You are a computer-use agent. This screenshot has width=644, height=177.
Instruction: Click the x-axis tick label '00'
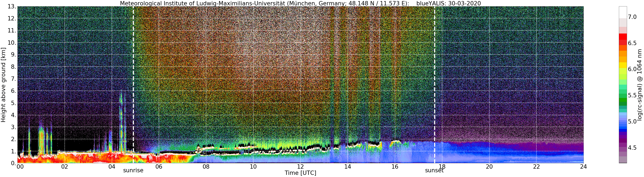pos(20,166)
